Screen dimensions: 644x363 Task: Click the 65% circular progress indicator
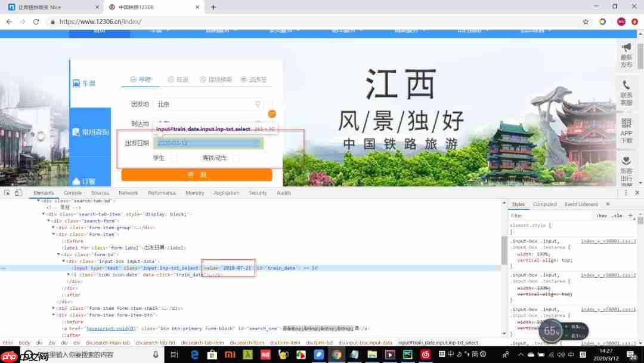coord(550,331)
